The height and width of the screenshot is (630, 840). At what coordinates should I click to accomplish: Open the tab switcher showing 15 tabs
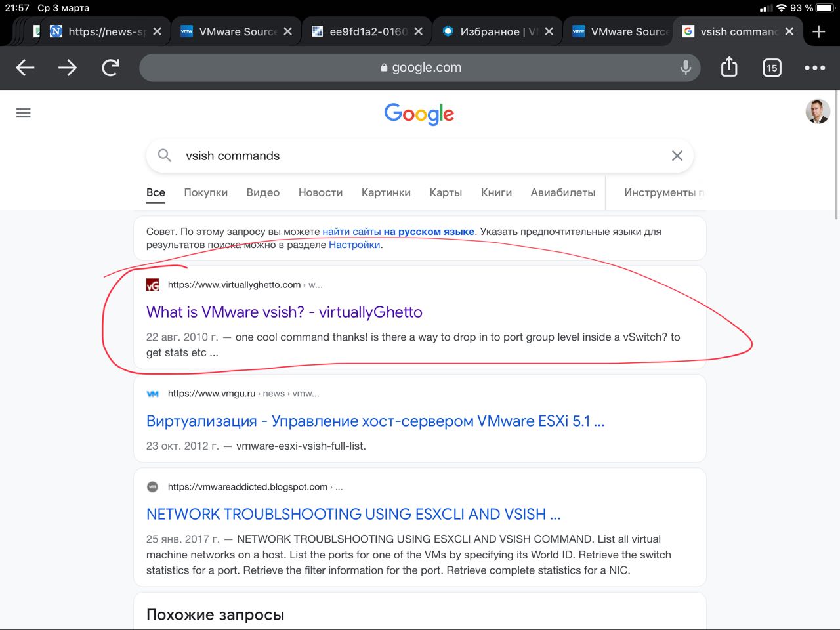pos(772,68)
